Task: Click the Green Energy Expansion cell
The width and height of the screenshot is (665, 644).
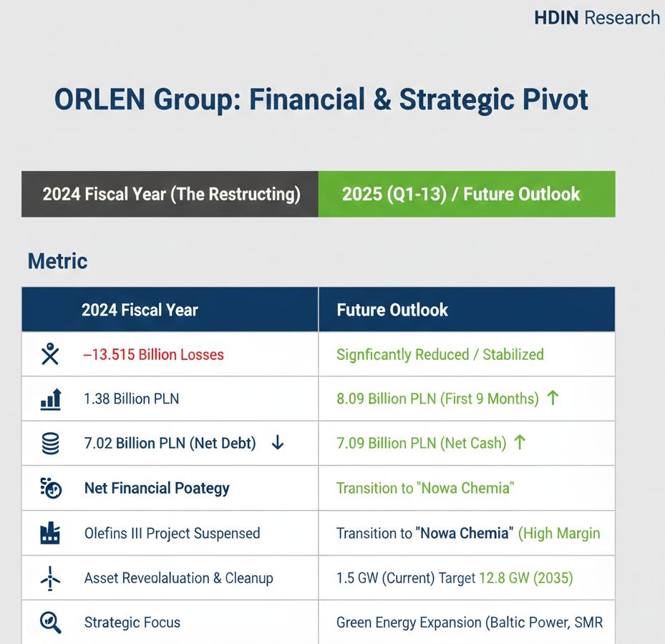Action: click(x=469, y=623)
